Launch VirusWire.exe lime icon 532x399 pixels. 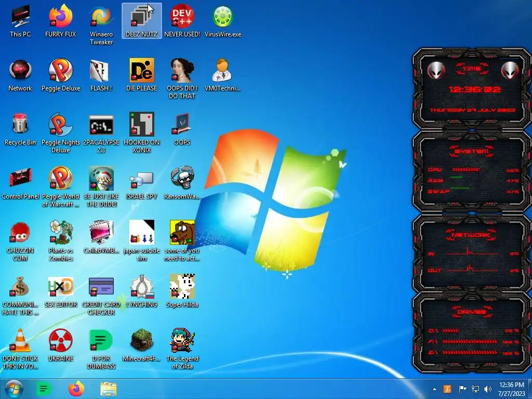(223, 21)
